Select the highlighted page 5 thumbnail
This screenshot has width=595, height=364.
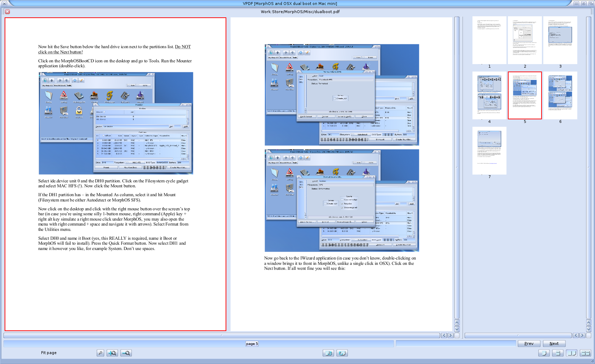pos(525,95)
